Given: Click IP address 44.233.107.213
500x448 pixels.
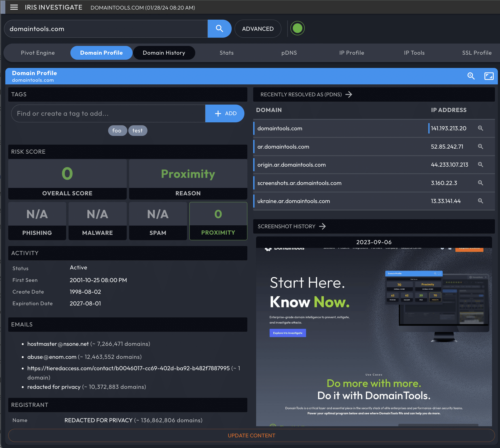Looking at the screenshot, I should click(x=450, y=165).
